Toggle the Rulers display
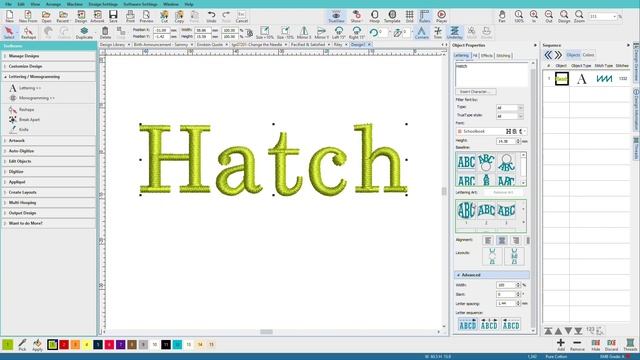Image resolution: width=640 pixels, height=360 pixels. point(424,16)
